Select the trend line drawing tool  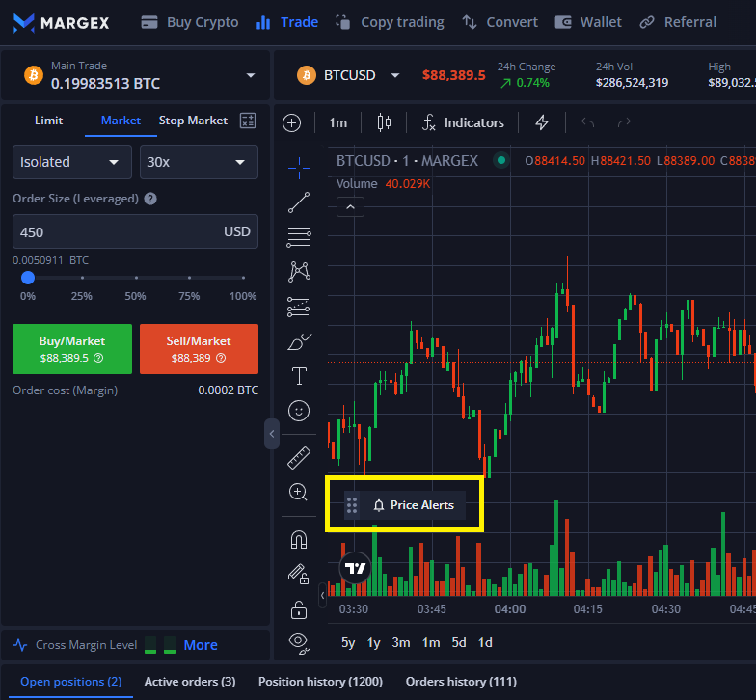pyautogui.click(x=299, y=202)
